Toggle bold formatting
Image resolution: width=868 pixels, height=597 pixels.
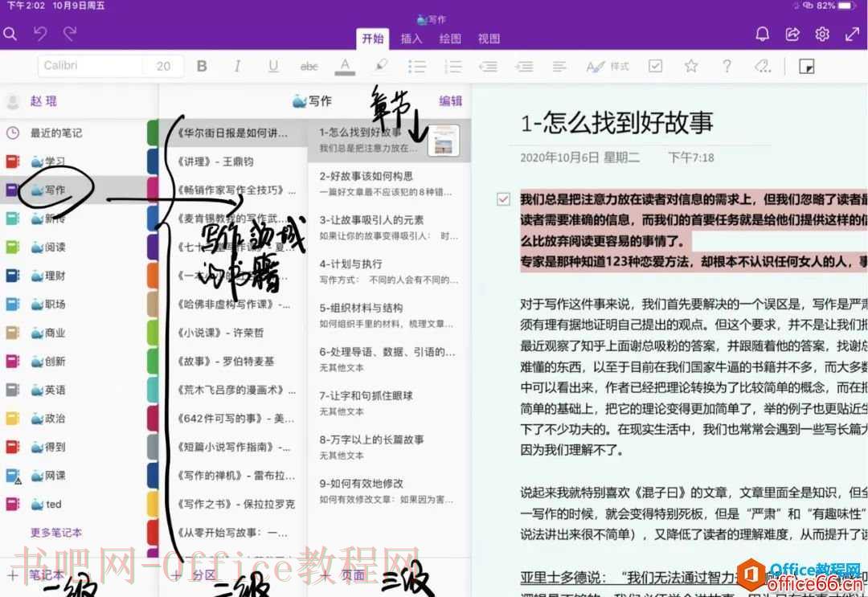(x=202, y=67)
